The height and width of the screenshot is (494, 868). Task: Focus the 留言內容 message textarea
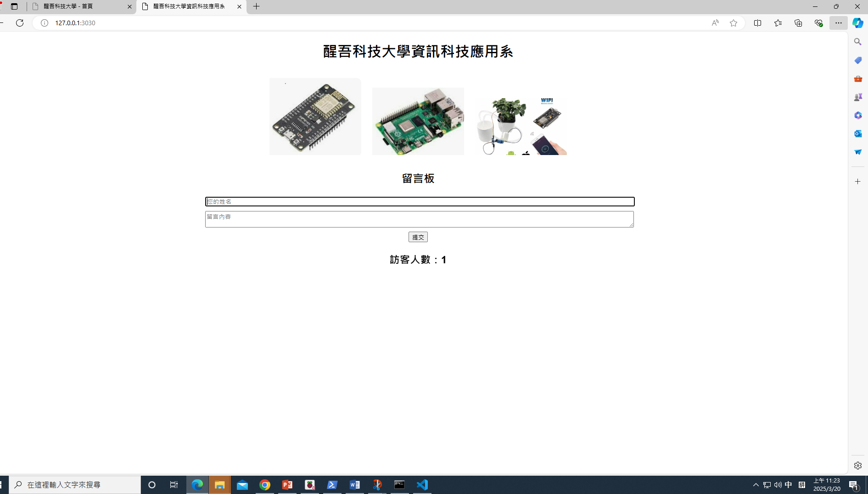419,219
